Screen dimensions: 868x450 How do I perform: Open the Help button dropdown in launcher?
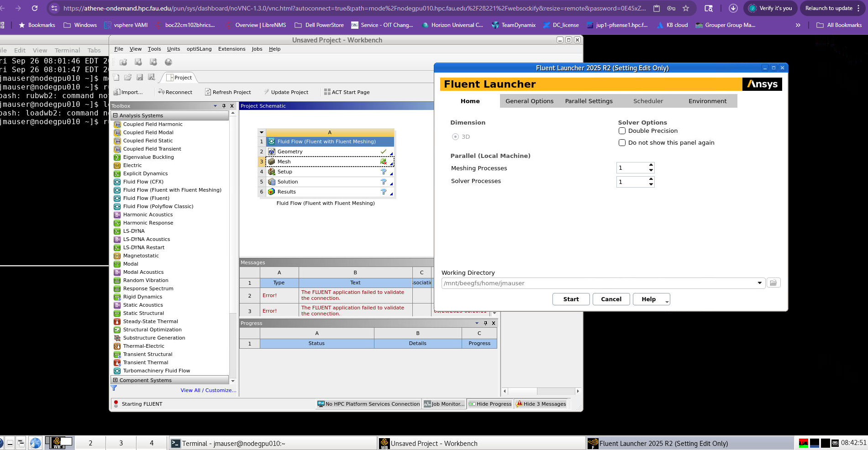tap(667, 301)
